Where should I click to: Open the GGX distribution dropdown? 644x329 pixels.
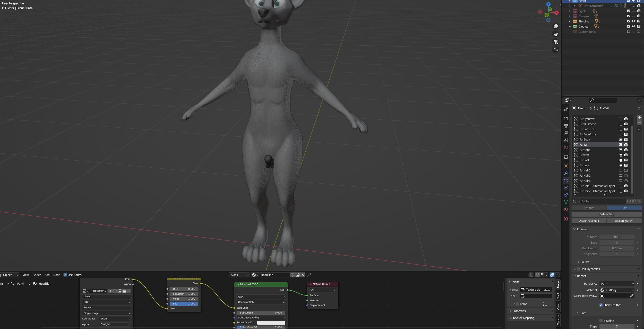click(x=261, y=297)
